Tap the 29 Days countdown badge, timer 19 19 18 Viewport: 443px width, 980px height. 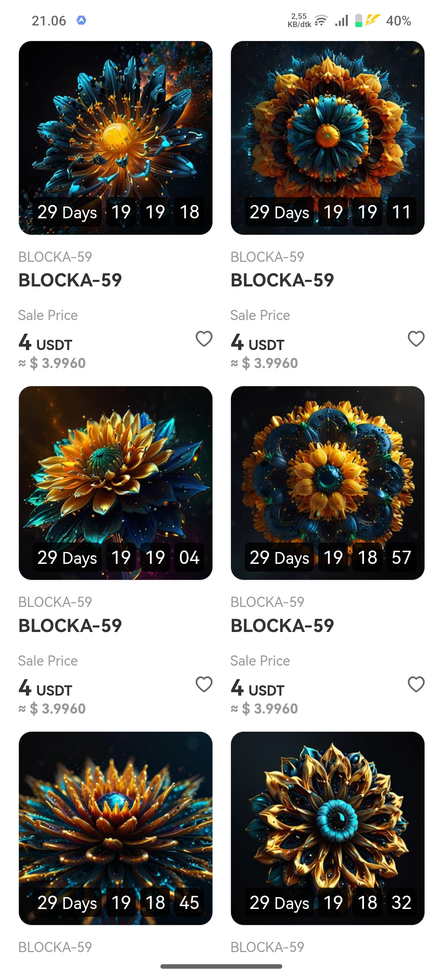67,212
